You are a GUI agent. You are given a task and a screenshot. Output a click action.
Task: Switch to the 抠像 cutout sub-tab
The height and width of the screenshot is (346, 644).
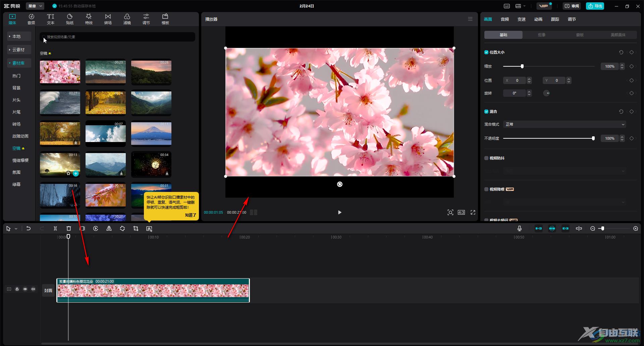(x=542, y=35)
